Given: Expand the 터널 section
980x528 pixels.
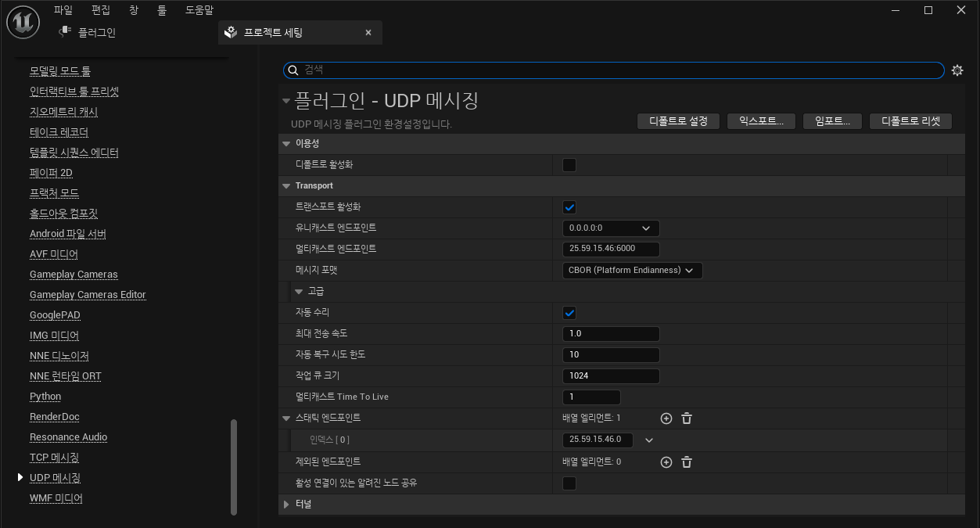Looking at the screenshot, I should 286,505.
